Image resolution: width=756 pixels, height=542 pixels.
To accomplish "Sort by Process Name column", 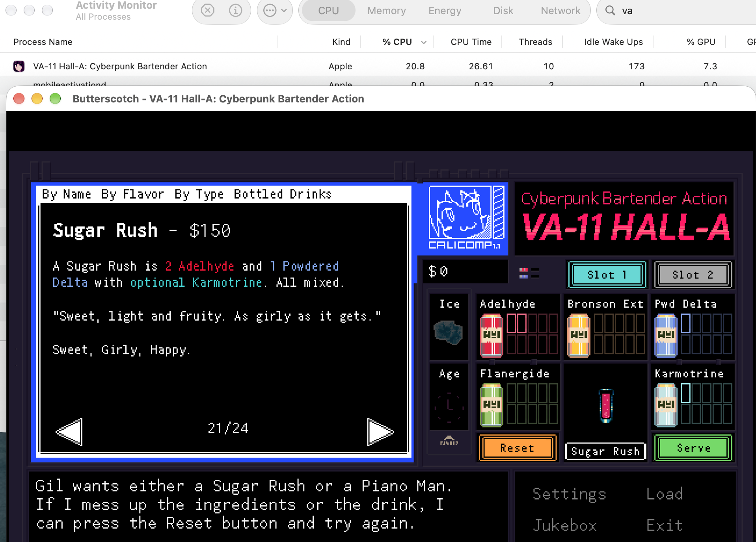I will coord(43,42).
